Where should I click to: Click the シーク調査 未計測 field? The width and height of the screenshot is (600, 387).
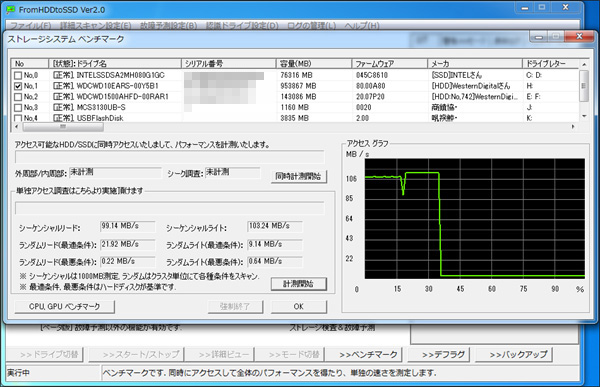tap(233, 173)
